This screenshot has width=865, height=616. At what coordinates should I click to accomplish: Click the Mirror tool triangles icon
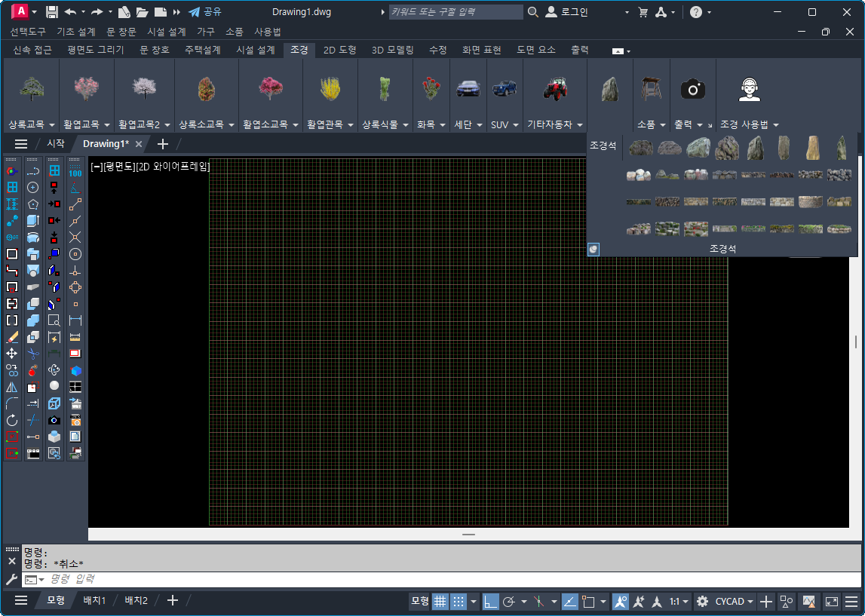tap(12, 387)
